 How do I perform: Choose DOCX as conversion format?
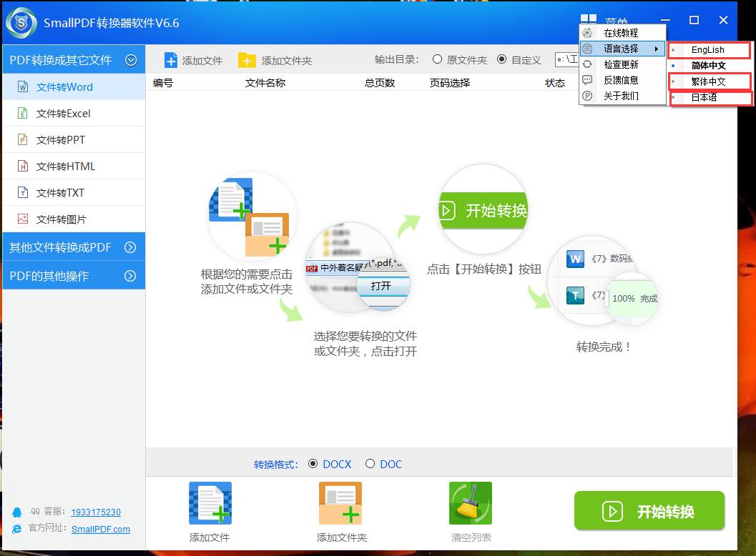pyautogui.click(x=330, y=464)
